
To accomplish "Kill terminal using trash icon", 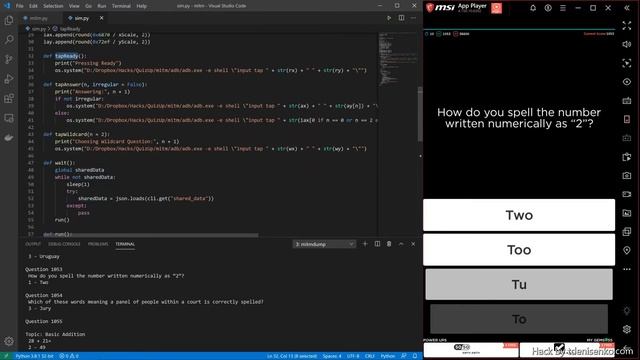I will [x=389, y=244].
